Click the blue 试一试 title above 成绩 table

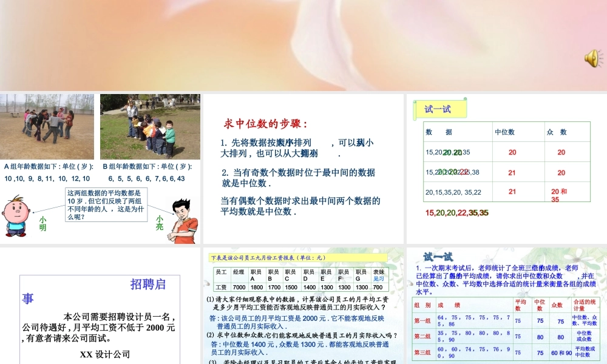click(438, 257)
